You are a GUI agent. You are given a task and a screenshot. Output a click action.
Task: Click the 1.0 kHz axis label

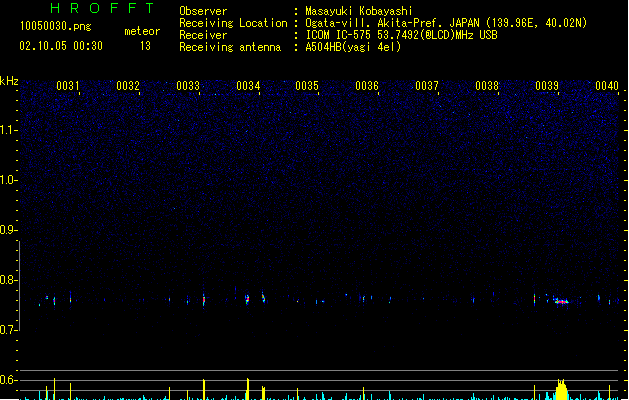coord(8,180)
